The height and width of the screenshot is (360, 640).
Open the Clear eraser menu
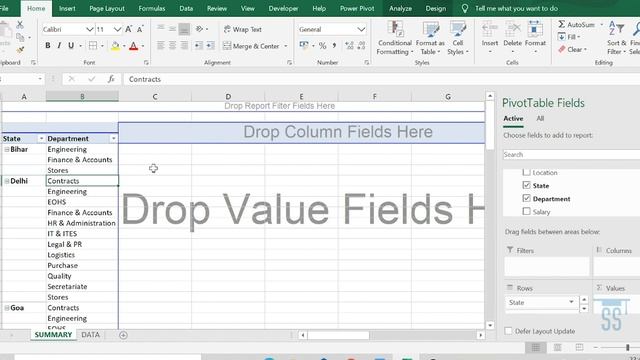[x=572, y=49]
